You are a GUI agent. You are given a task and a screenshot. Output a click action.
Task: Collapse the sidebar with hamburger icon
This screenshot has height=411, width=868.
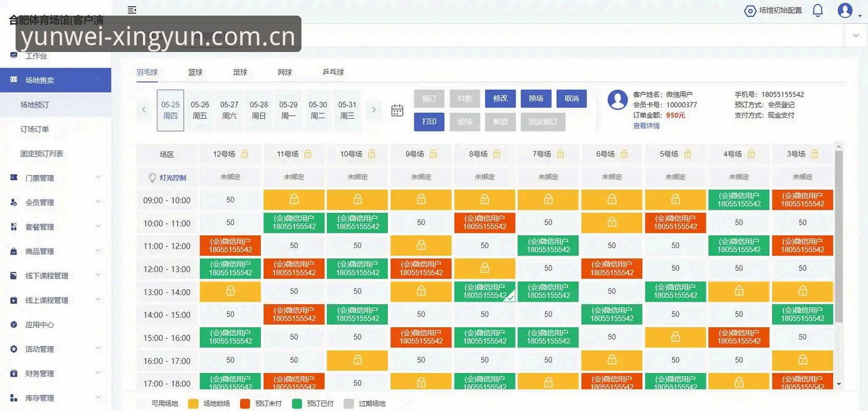(x=132, y=10)
